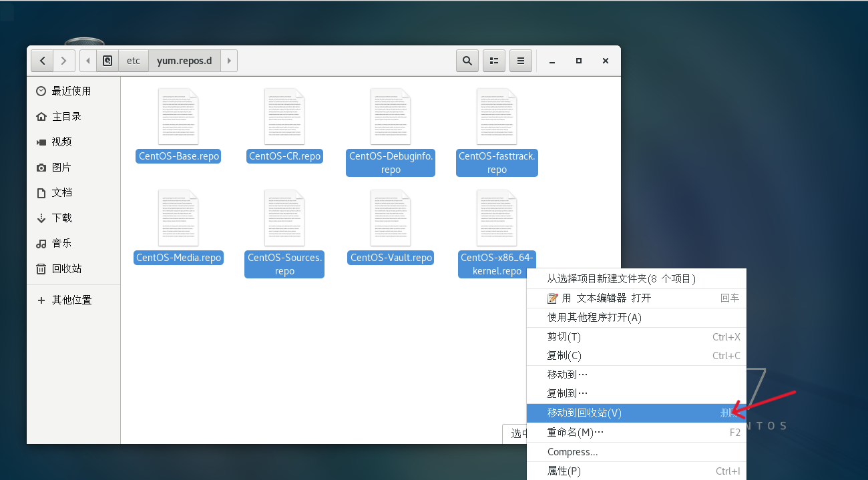Click the plus icon beside 其他位置
This screenshot has height=480, width=868.
pos(41,300)
